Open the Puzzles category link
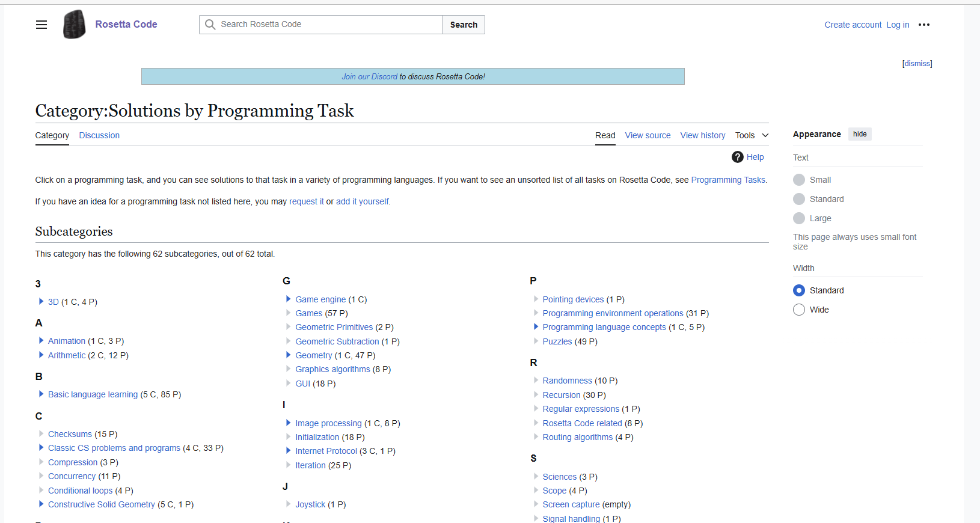Screen dimensions: 980x523 click(557, 341)
